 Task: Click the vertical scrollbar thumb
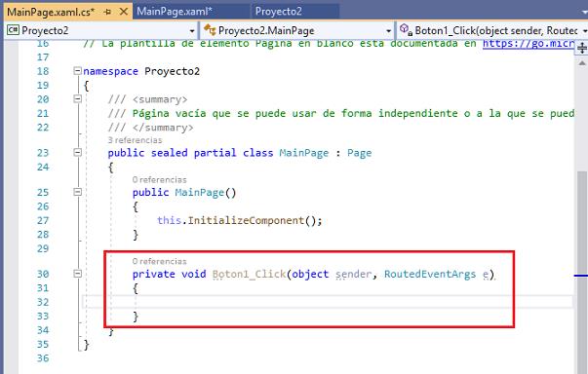582,272
